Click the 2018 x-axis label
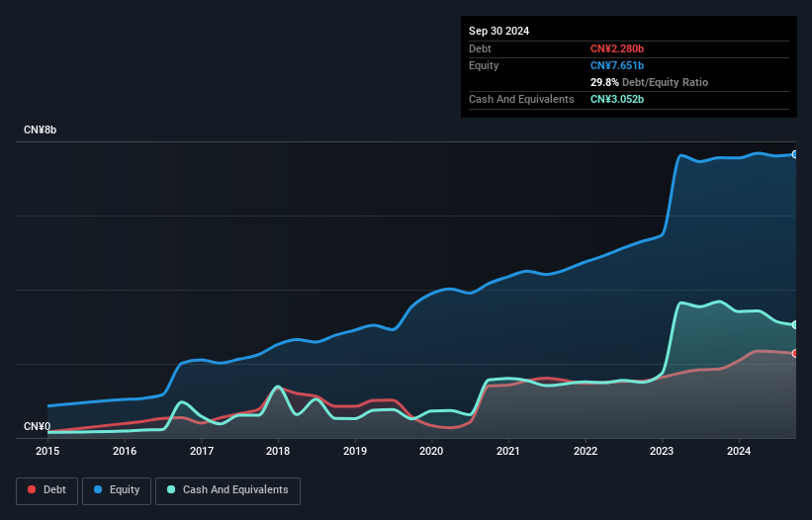The width and height of the screenshot is (812, 520). pyautogui.click(x=278, y=451)
